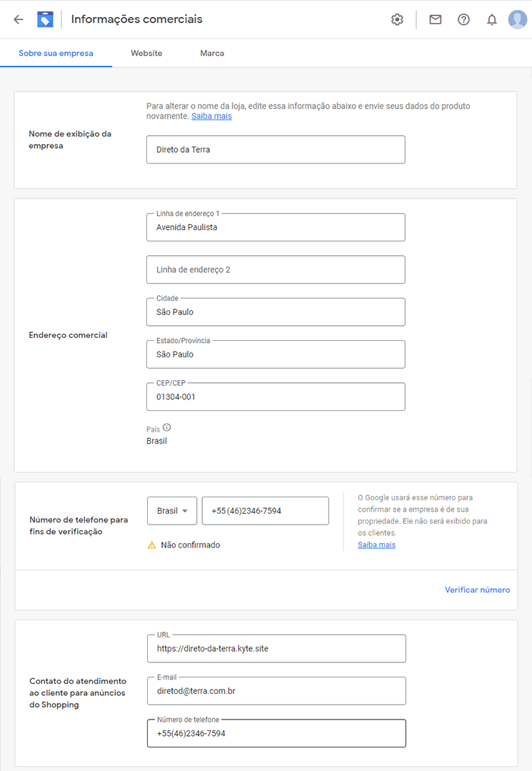Open the settings gear icon
This screenshot has width=532, height=771.
[x=397, y=20]
